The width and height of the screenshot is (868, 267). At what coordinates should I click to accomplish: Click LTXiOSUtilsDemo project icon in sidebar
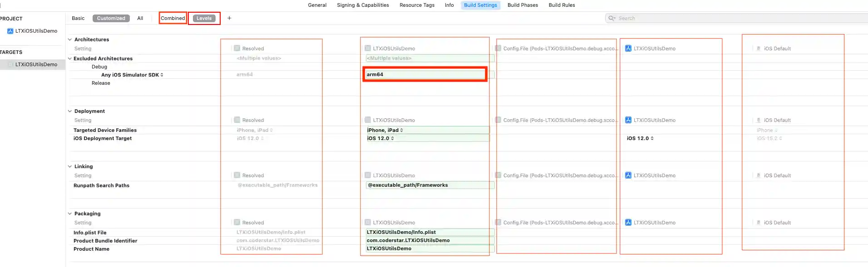click(10, 31)
